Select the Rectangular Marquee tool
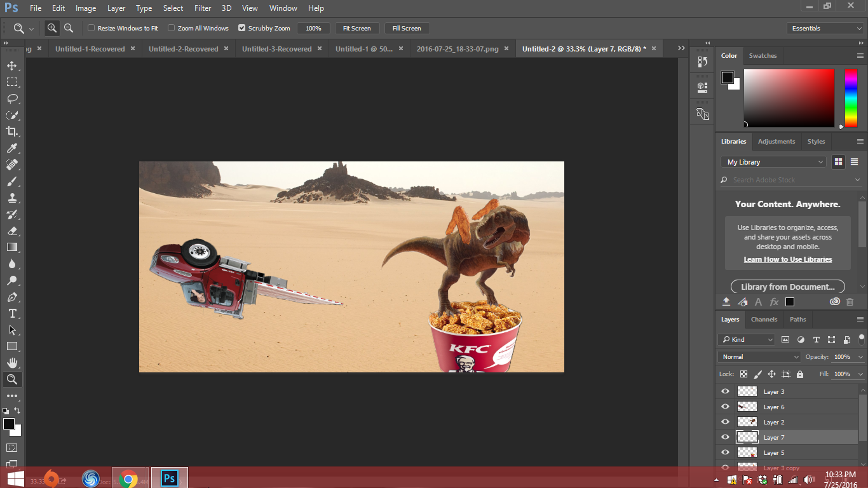 click(x=12, y=82)
